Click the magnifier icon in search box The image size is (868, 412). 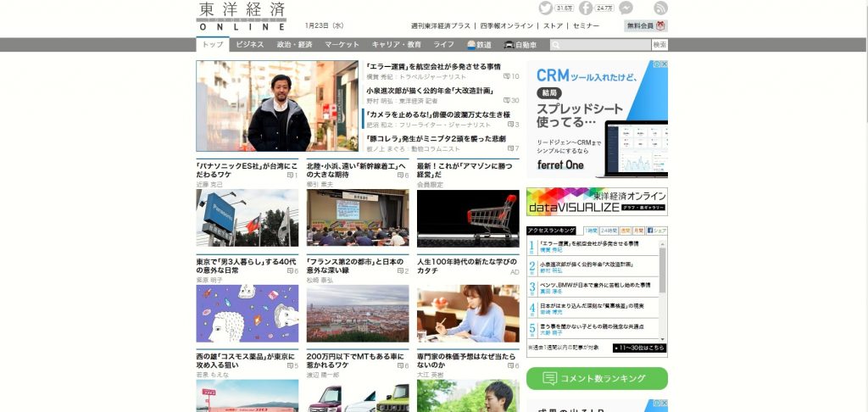click(x=555, y=46)
